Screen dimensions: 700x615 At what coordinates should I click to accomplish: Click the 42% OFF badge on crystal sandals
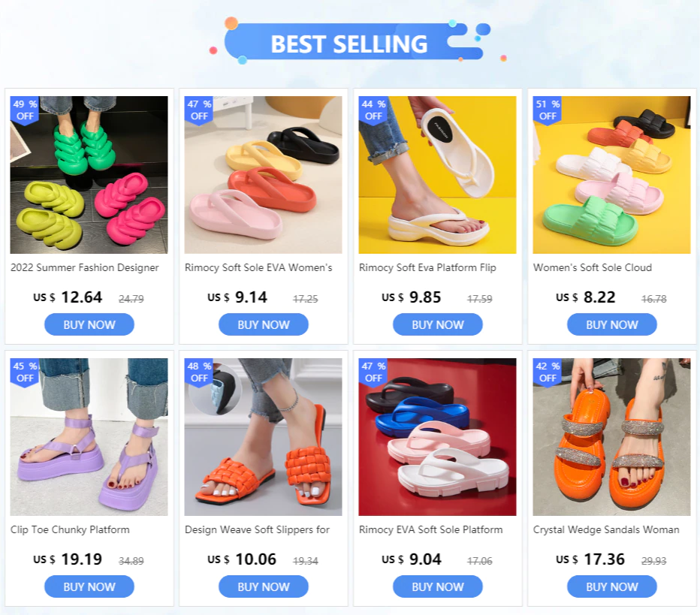point(547,372)
